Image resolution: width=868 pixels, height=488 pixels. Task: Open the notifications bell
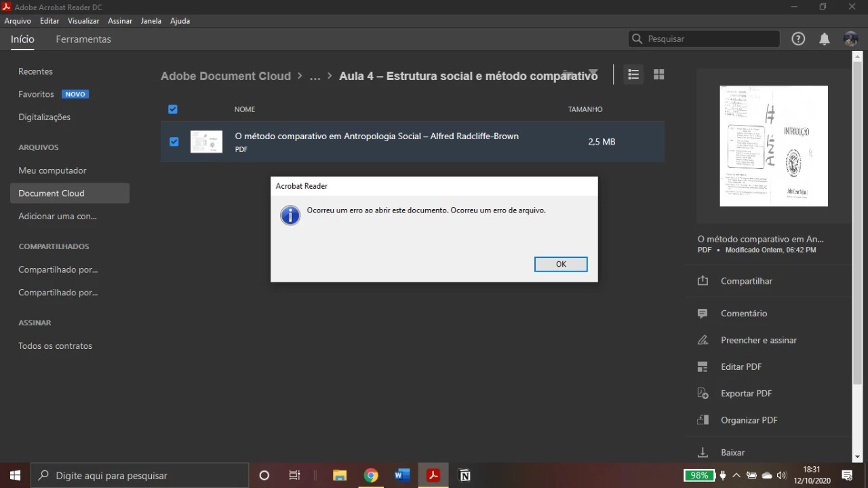pos(824,39)
